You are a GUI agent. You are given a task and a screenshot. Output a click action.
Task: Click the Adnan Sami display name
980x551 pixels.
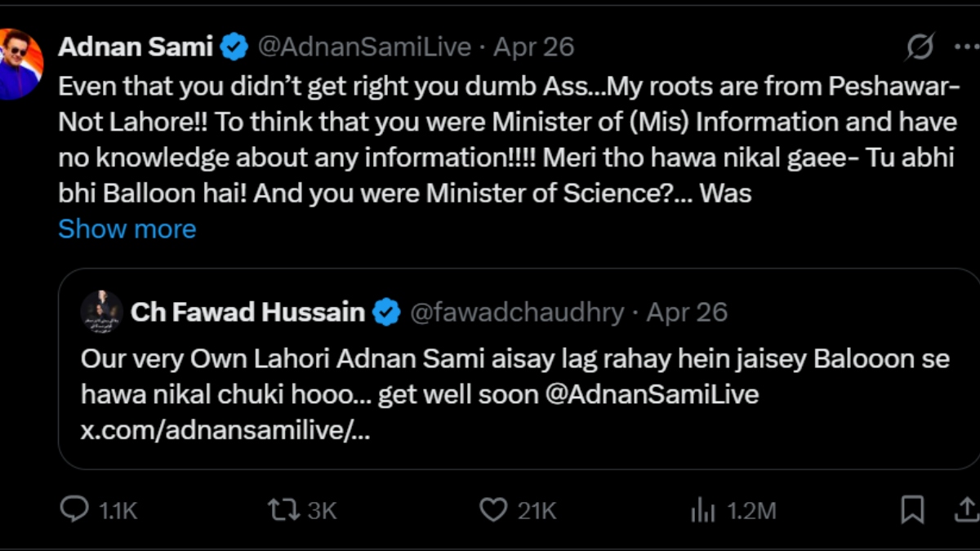[136, 47]
